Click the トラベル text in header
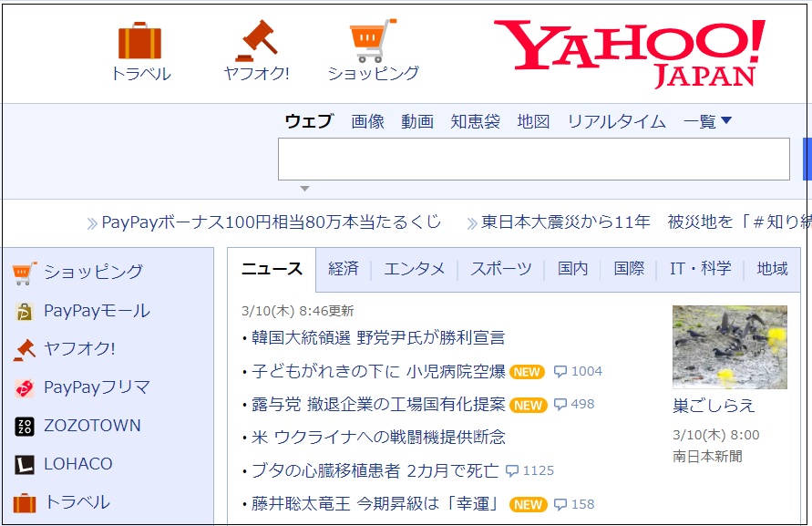The height and width of the screenshot is (526, 812). coord(141,74)
